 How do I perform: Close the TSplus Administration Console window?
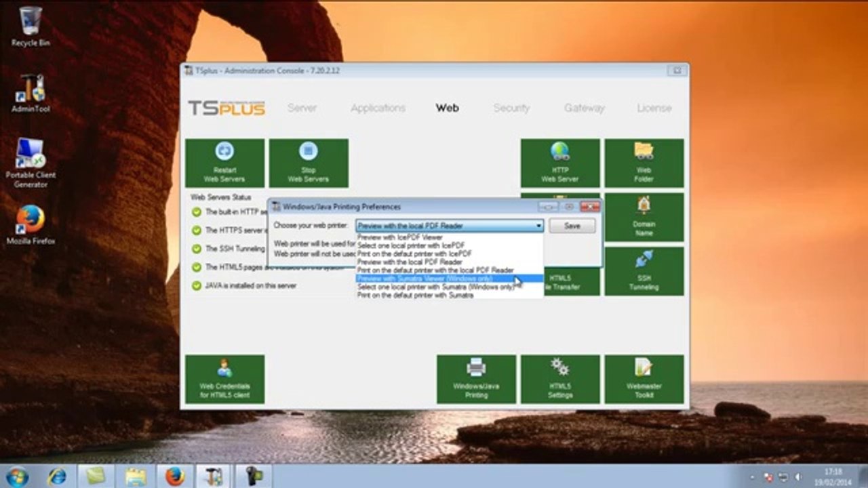pos(677,70)
